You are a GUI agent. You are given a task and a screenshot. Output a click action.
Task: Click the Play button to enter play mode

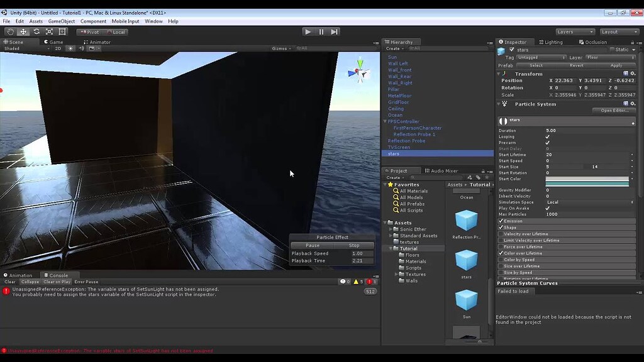click(308, 31)
